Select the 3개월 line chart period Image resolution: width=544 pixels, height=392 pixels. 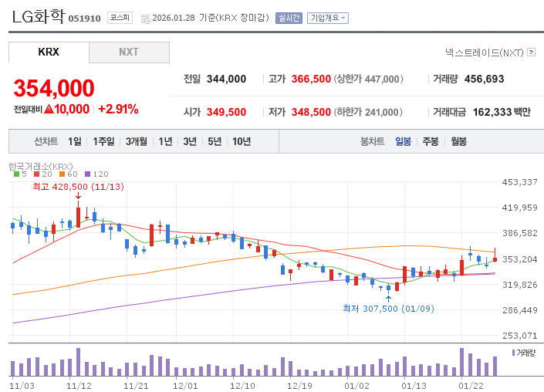[137, 141]
